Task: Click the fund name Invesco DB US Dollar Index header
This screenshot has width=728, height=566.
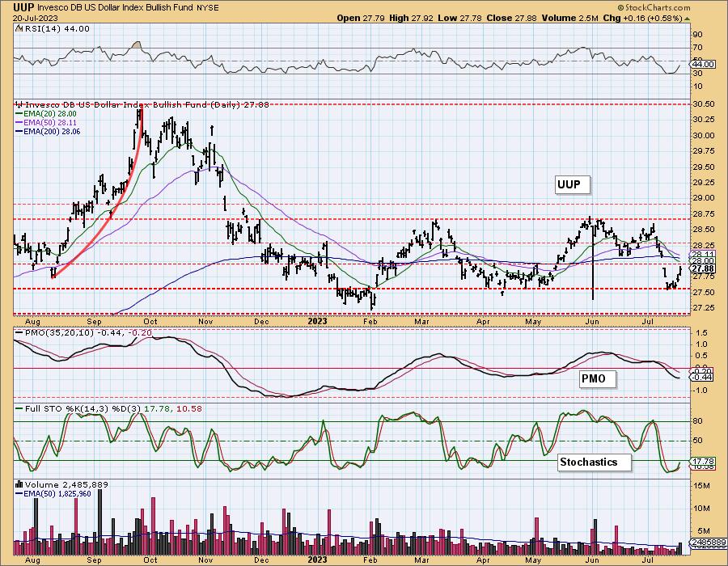Action: click(x=116, y=8)
